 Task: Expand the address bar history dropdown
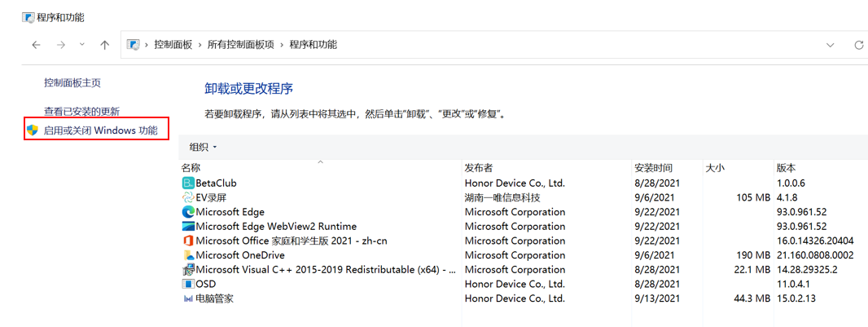[x=830, y=45]
